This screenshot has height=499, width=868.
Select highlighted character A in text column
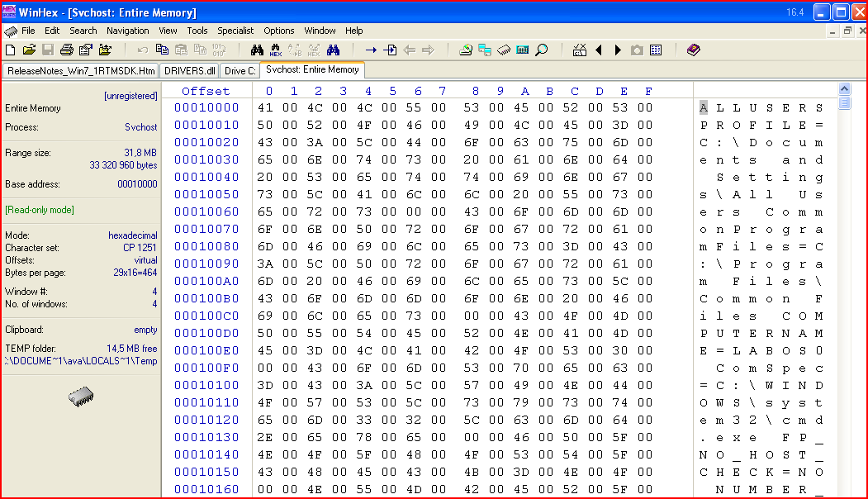pos(704,108)
